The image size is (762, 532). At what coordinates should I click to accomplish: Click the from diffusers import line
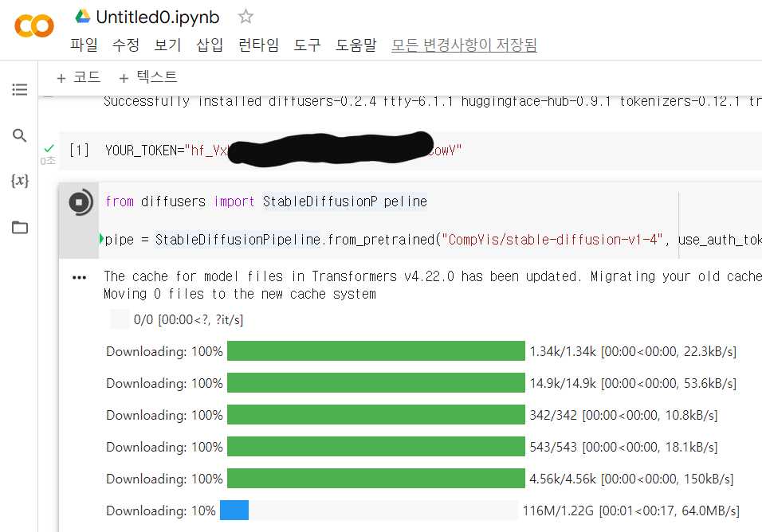266,201
